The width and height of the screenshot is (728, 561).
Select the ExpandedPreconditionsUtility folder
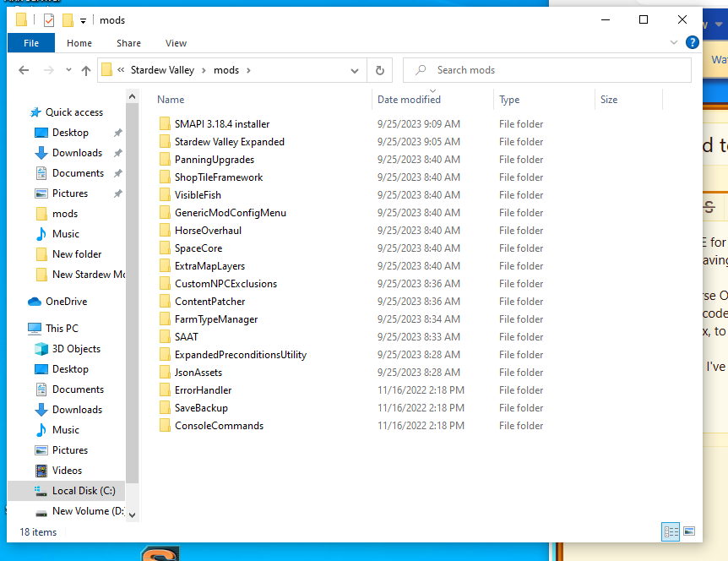(x=241, y=355)
